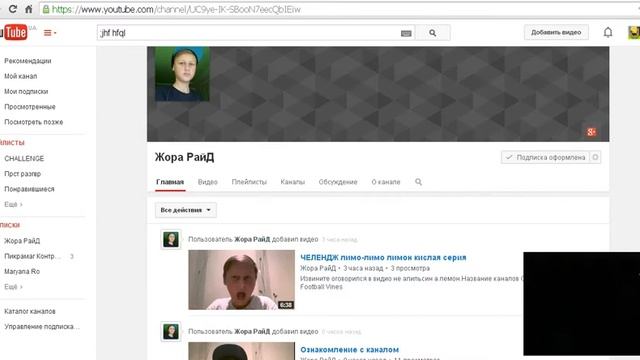Open Жора РайД subscription in sidebar
This screenshot has height=360, width=640.
[x=22, y=241]
